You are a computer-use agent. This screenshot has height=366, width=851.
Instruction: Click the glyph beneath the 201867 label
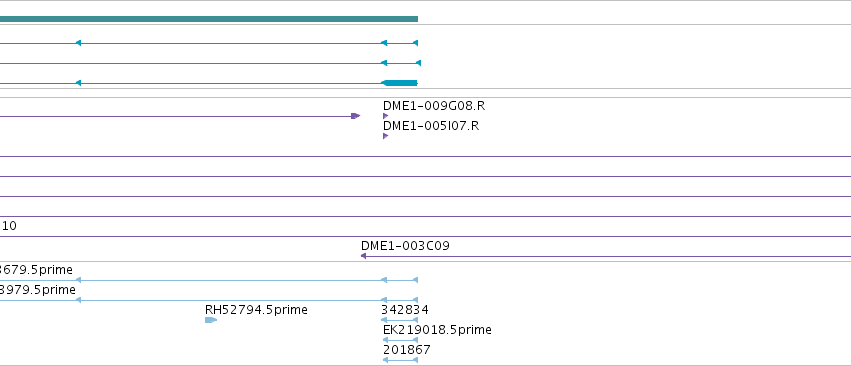click(401, 360)
